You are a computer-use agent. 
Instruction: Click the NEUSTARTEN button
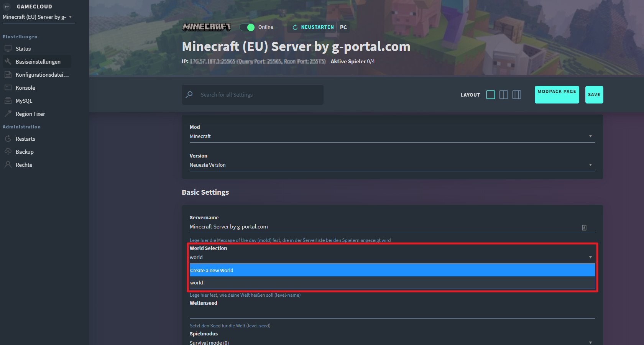pyautogui.click(x=312, y=27)
